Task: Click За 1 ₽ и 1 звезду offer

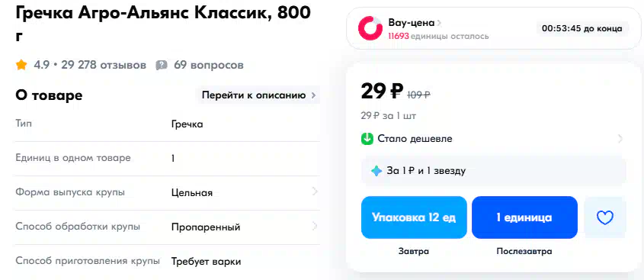Action: pyautogui.click(x=494, y=171)
